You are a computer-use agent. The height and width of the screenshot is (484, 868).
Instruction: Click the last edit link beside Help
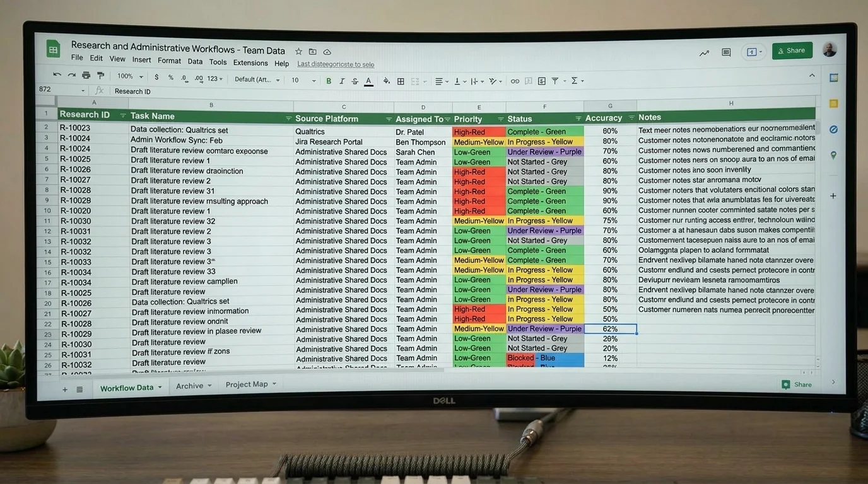pyautogui.click(x=336, y=64)
